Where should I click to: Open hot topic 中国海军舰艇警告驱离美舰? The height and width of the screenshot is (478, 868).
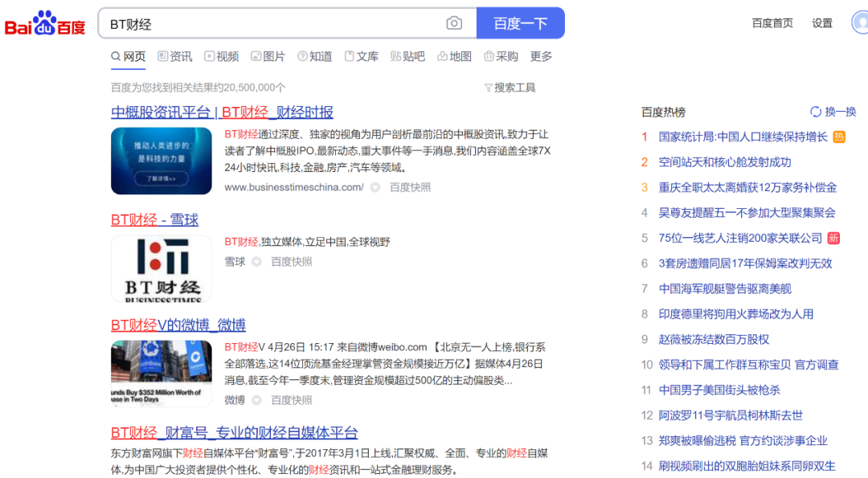pos(725,289)
